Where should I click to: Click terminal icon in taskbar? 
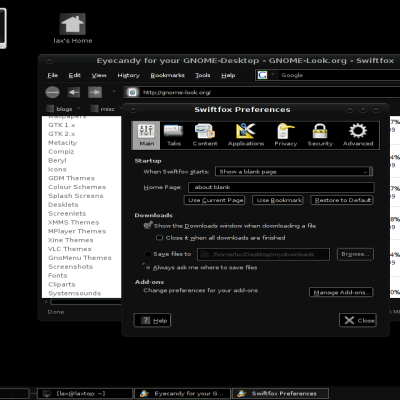click(47, 394)
